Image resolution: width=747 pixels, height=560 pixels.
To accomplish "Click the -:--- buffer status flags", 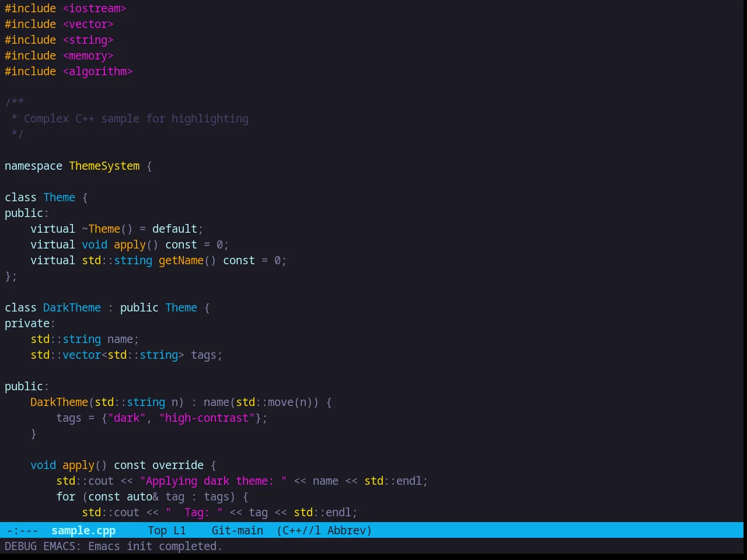I will tap(22, 530).
